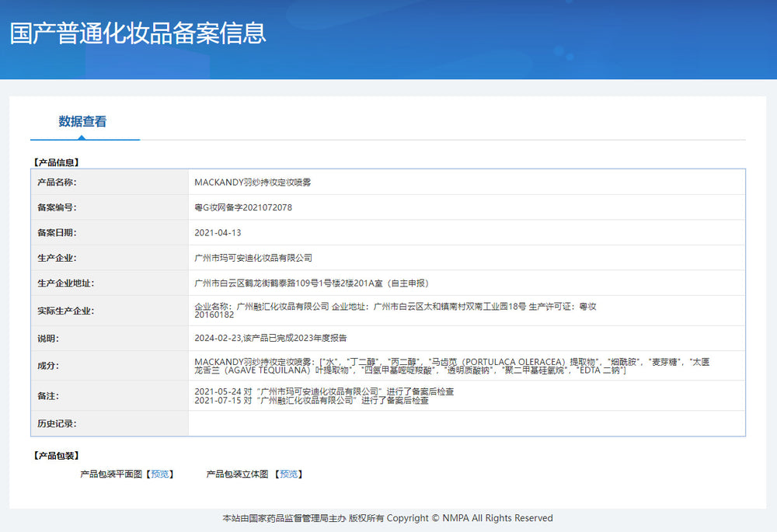The width and height of the screenshot is (777, 532).
Task: Open the 数据查看 tab
Action: click(82, 121)
